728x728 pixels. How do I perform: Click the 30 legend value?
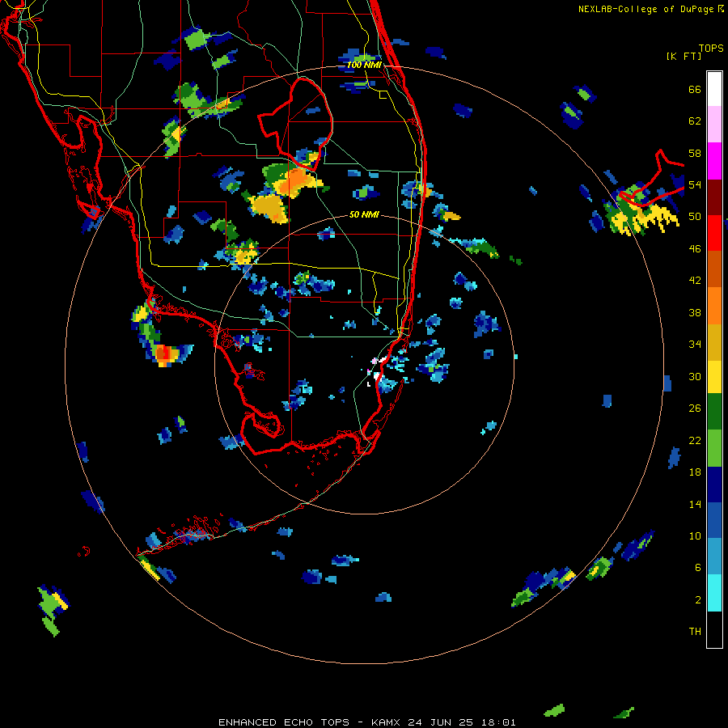point(695,376)
